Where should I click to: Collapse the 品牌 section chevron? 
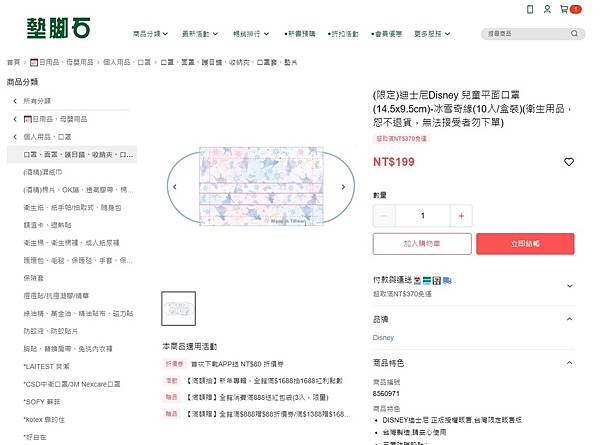[x=570, y=319]
